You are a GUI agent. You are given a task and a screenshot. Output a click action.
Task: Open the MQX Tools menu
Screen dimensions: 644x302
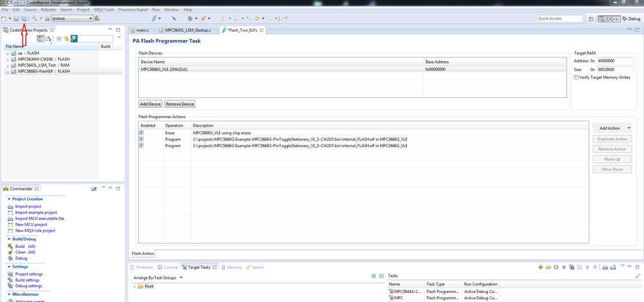[104, 10]
